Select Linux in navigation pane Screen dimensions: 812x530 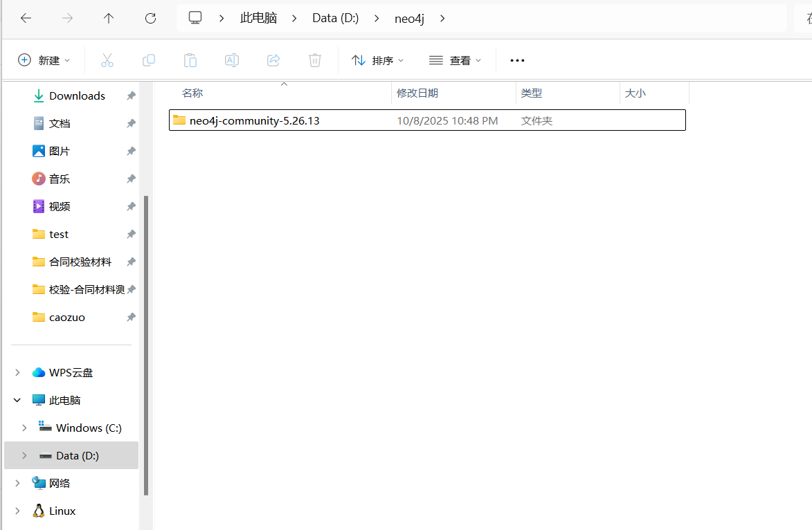[x=62, y=511]
